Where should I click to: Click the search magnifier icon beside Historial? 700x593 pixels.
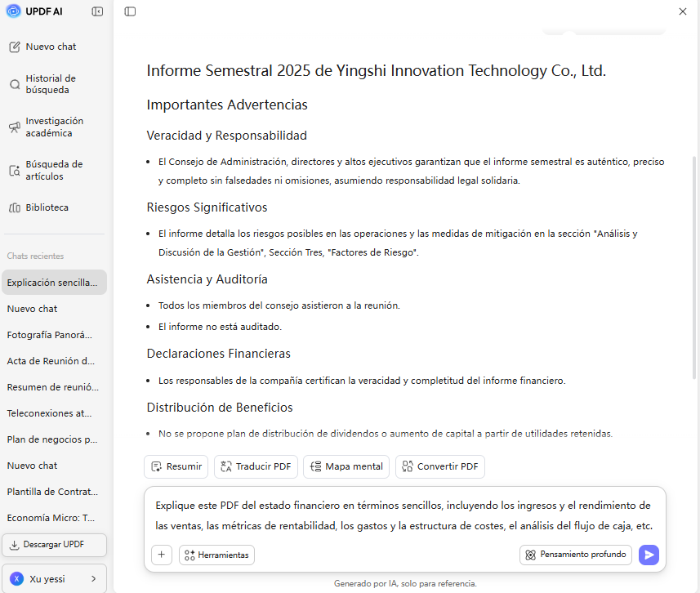[15, 84]
